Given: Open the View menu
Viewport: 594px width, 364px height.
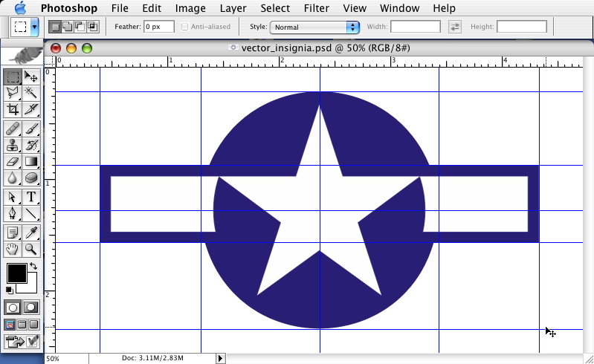Looking at the screenshot, I should pos(355,8).
